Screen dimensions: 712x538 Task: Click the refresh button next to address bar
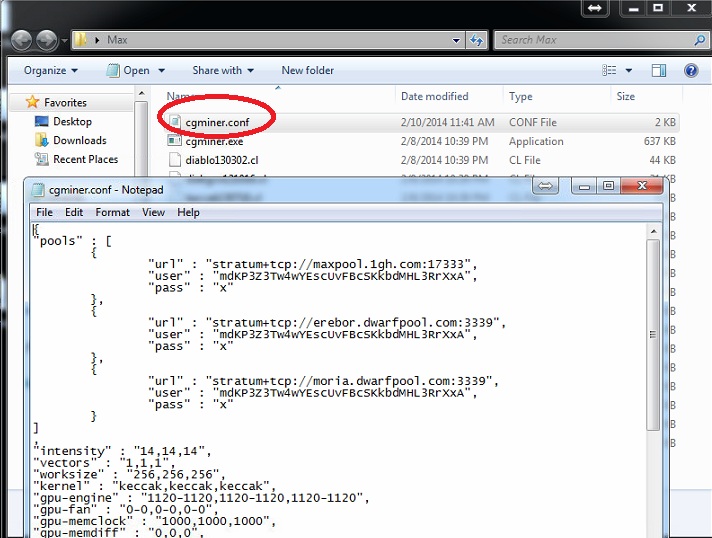[x=476, y=40]
